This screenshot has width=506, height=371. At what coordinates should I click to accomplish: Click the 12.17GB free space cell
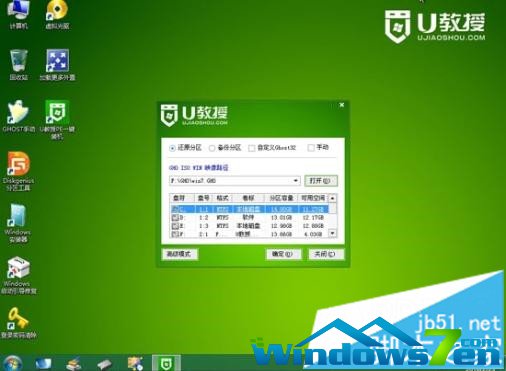[313, 218]
